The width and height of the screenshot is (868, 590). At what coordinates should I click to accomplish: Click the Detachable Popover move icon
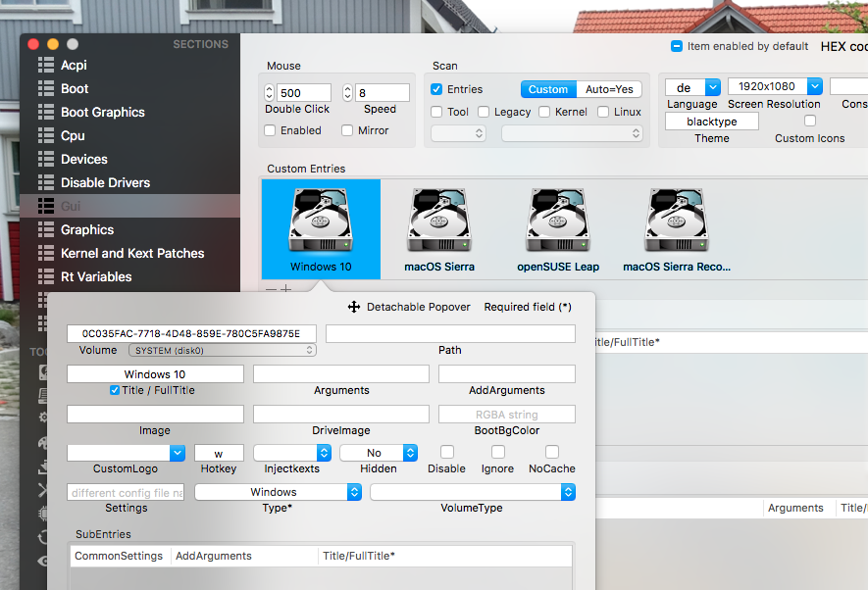[354, 307]
